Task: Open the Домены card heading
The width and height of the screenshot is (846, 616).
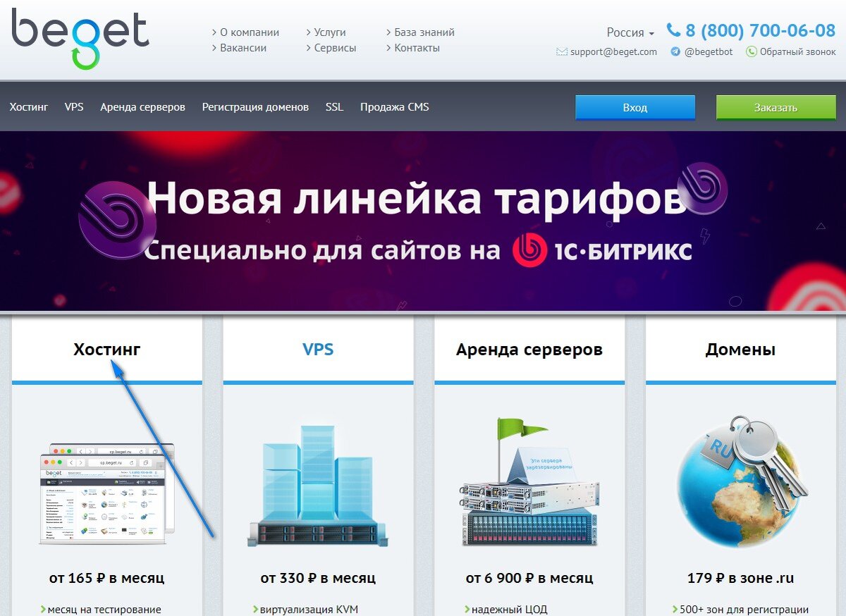Action: coord(740,350)
